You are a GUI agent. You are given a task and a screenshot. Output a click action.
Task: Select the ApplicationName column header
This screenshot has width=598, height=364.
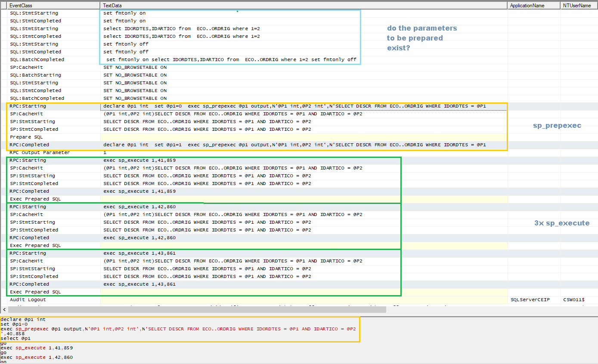534,5
